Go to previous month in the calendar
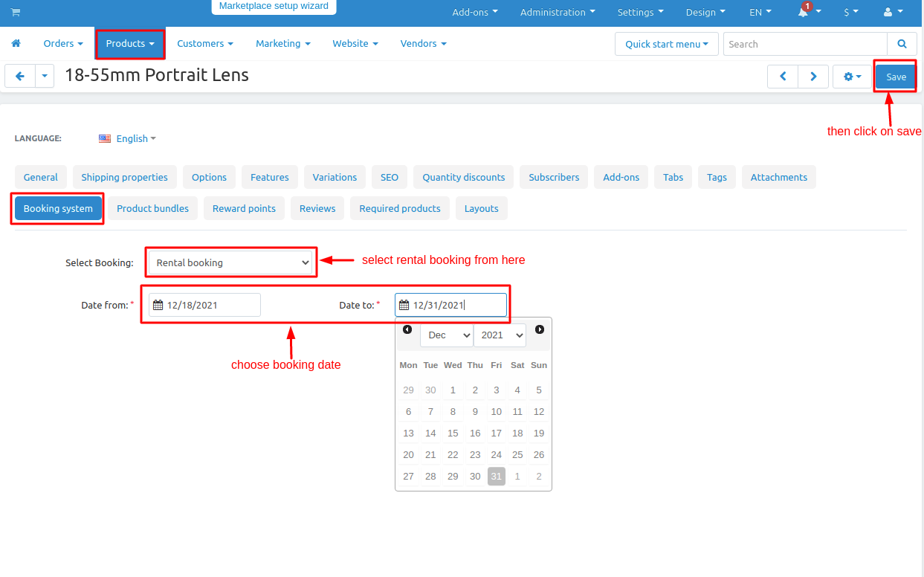This screenshot has height=577, width=924. click(x=407, y=329)
